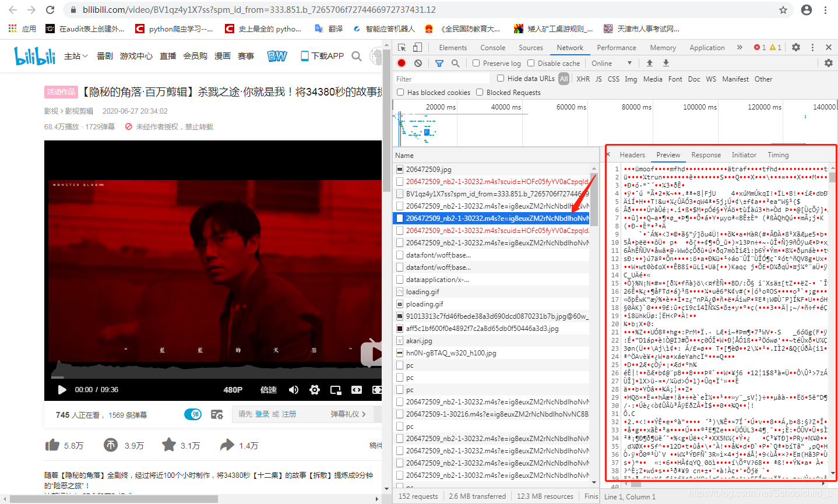Toggle widescreen player mode

[x=357, y=390]
